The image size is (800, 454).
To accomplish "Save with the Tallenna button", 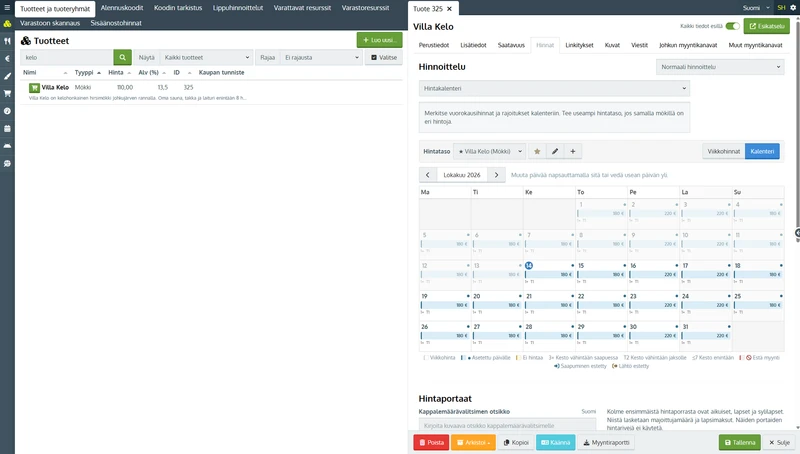I will [740, 443].
